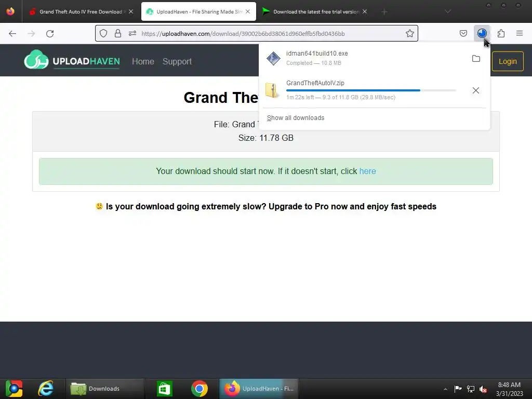The width and height of the screenshot is (532, 399).
Task: Click the 'here' link to restart download
Action: pos(367,171)
